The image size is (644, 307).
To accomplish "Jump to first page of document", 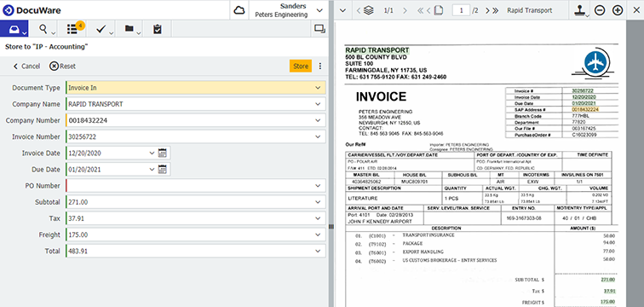I will pyautogui.click(x=420, y=11).
